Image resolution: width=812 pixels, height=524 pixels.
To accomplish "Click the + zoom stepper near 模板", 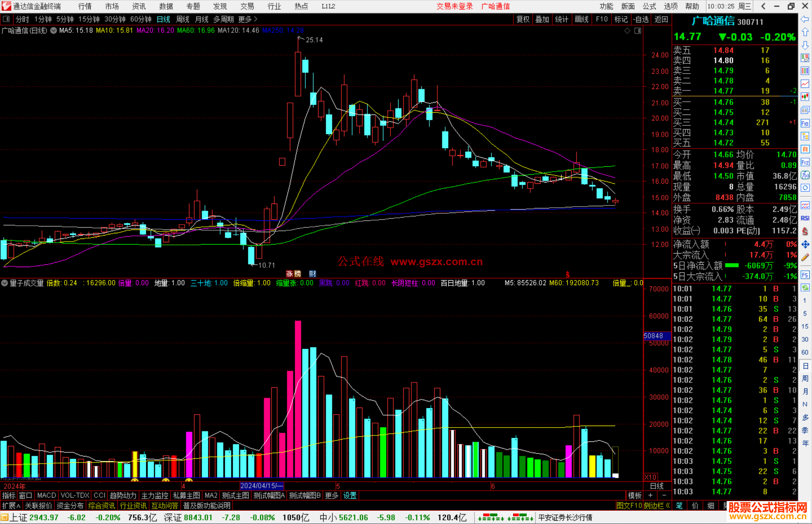I will [x=651, y=495].
